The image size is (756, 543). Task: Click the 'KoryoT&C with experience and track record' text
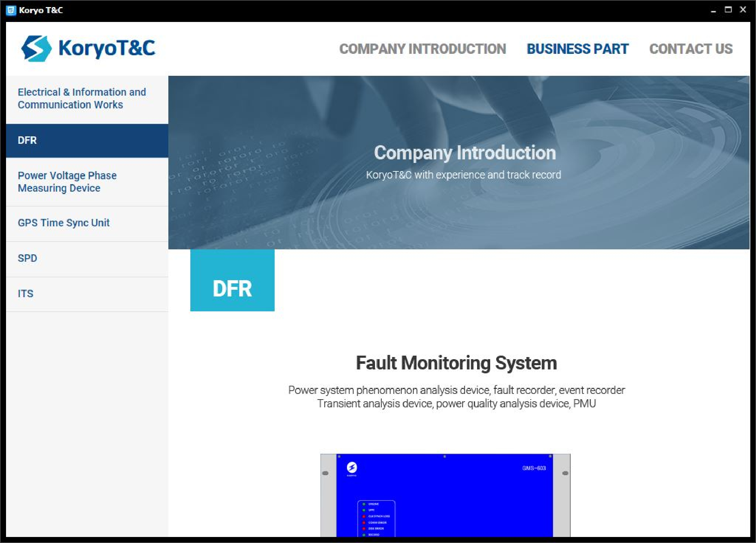point(464,175)
